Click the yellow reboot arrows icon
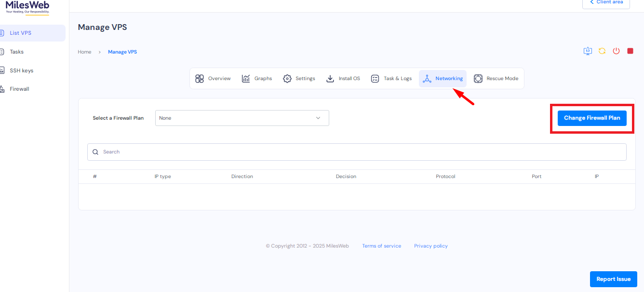This screenshot has width=644, height=292. click(x=602, y=51)
